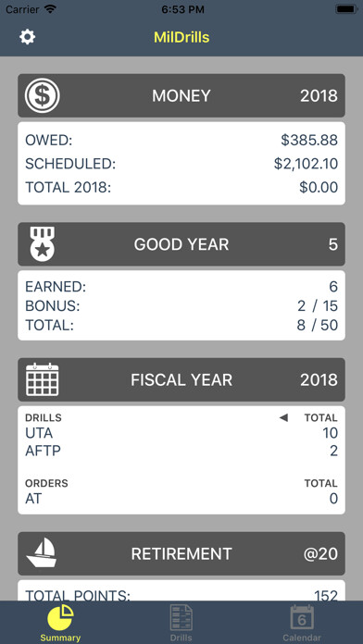Tap the AT orders row
Image resolution: width=363 pixels, height=644 pixels.
click(x=181, y=499)
